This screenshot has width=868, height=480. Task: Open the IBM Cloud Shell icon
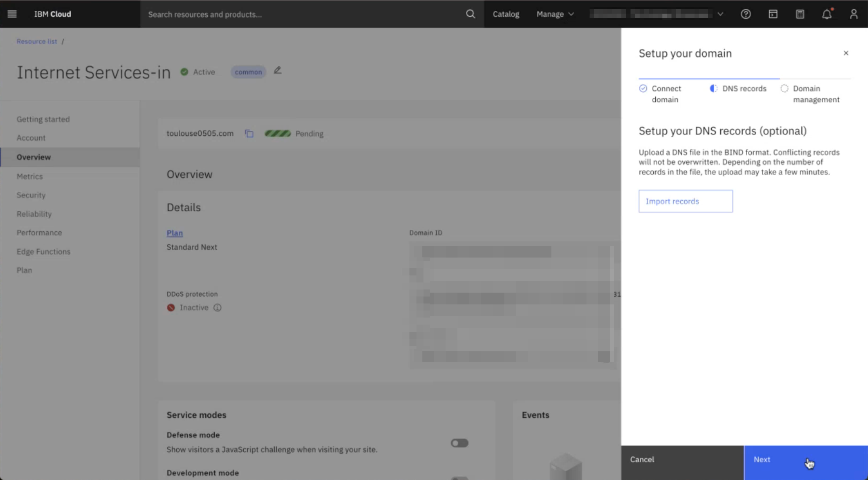point(773,14)
